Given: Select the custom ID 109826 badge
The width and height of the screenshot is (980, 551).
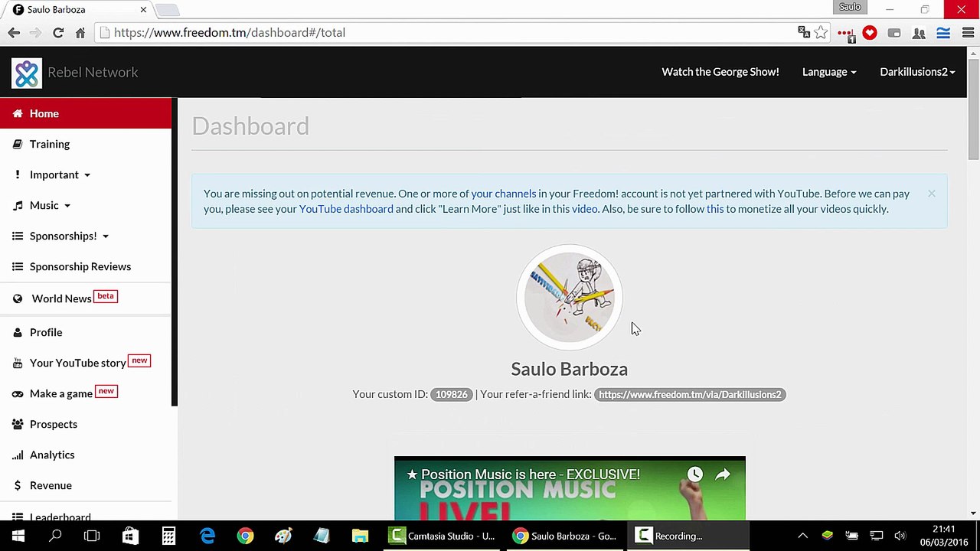Looking at the screenshot, I should tap(452, 394).
